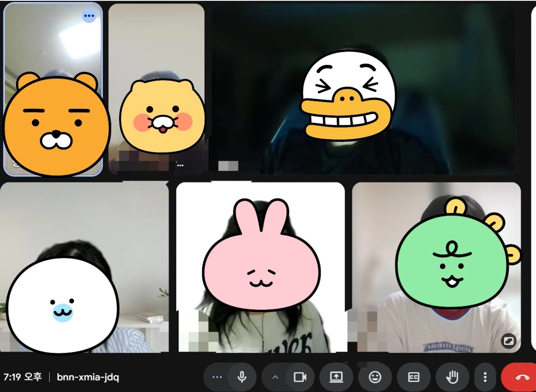Select the orange bear participant's video tile
This screenshot has height=392, width=536.
(53, 89)
